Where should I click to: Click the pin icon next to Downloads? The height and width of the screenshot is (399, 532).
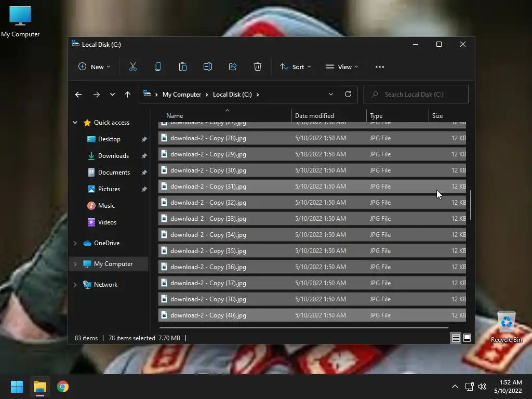coord(144,156)
